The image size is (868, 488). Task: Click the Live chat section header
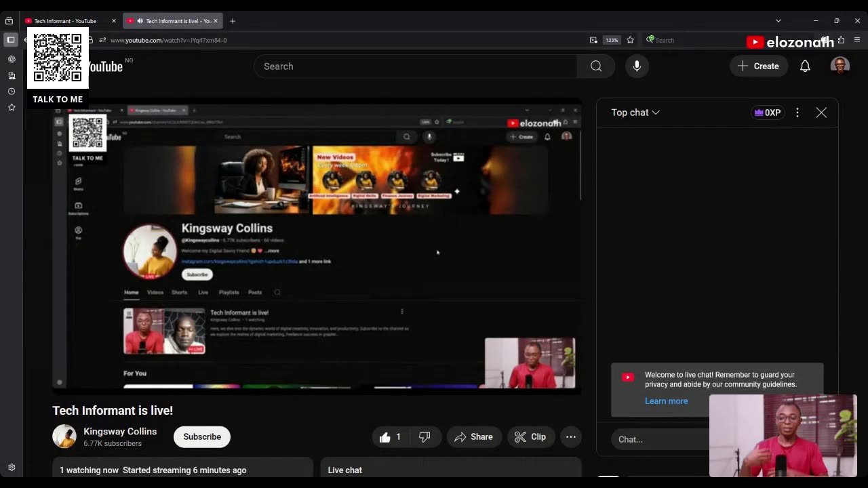[344, 470]
